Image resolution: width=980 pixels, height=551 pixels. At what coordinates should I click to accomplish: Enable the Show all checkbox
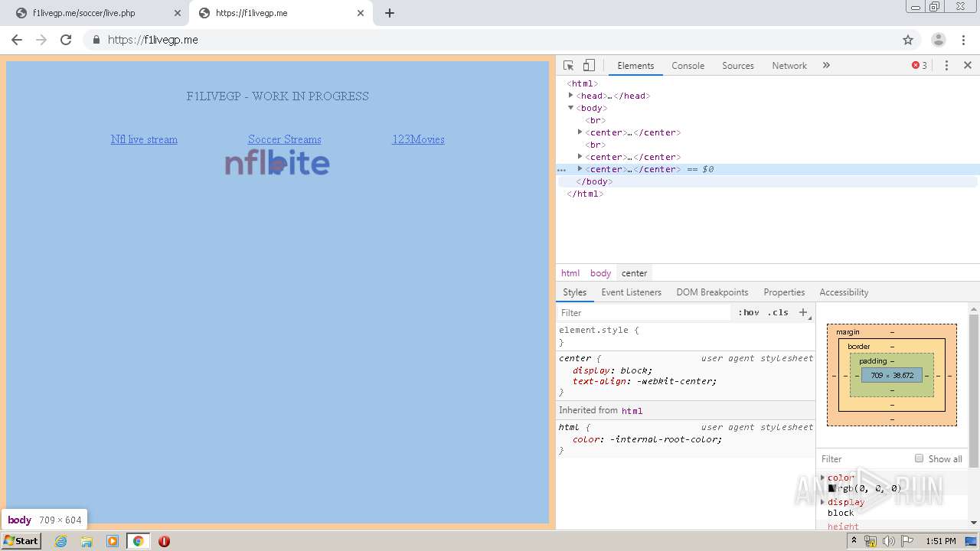(x=919, y=458)
